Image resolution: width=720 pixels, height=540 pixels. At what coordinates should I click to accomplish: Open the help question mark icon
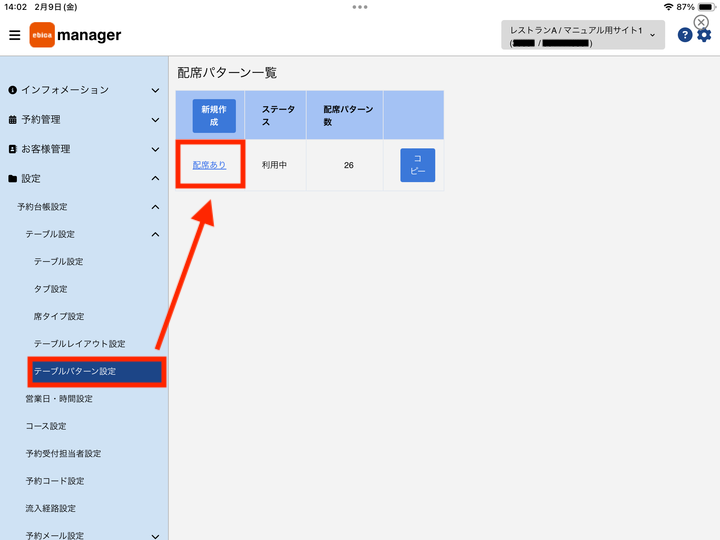click(x=685, y=35)
